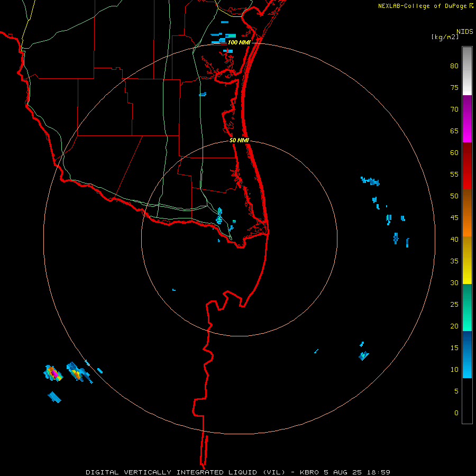Click the scale value 0
The image size is (476, 476).
456,413
